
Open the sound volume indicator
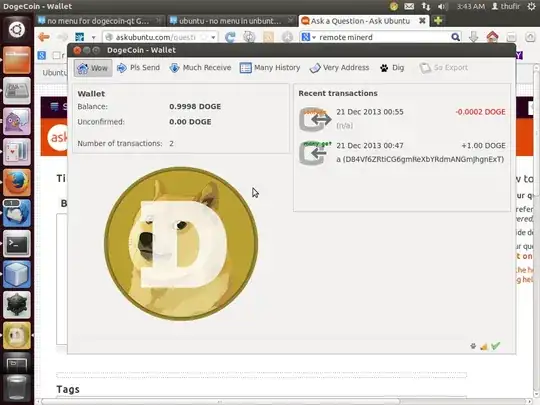point(442,7)
